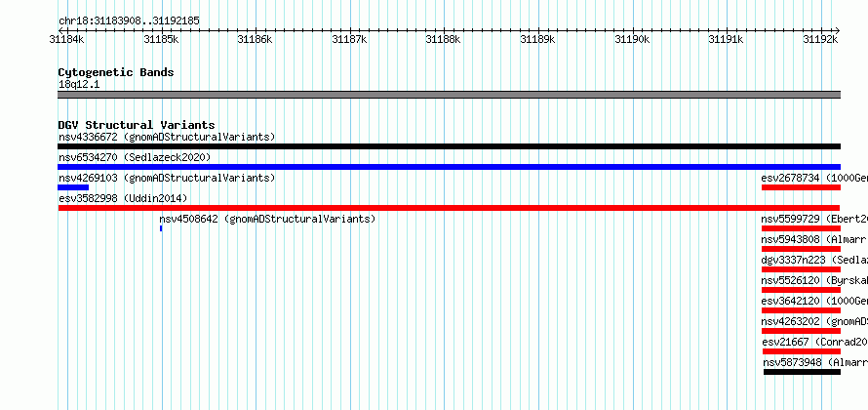The image size is (868, 410).
Task: Open esv3582998 (Uddin2014) label
Action: (123, 198)
